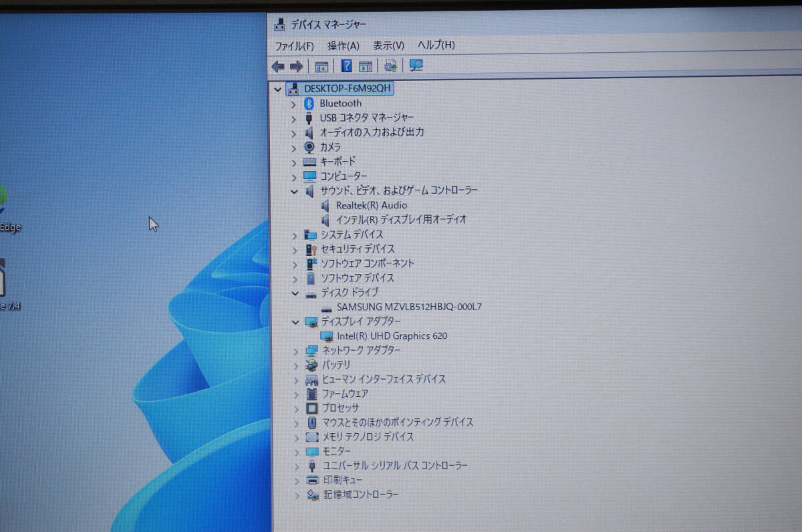Image resolution: width=802 pixels, height=532 pixels.
Task: Select the ネットワーク アダプター icon
Action: click(311, 350)
